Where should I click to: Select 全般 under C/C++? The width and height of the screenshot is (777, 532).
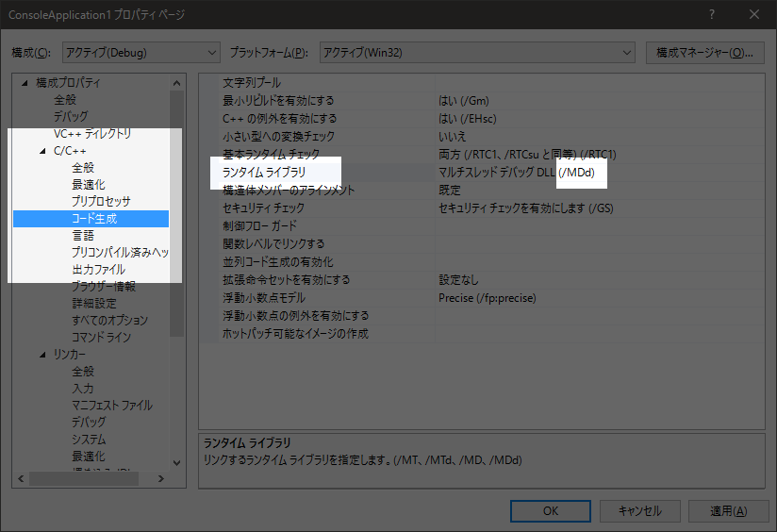click(x=83, y=168)
